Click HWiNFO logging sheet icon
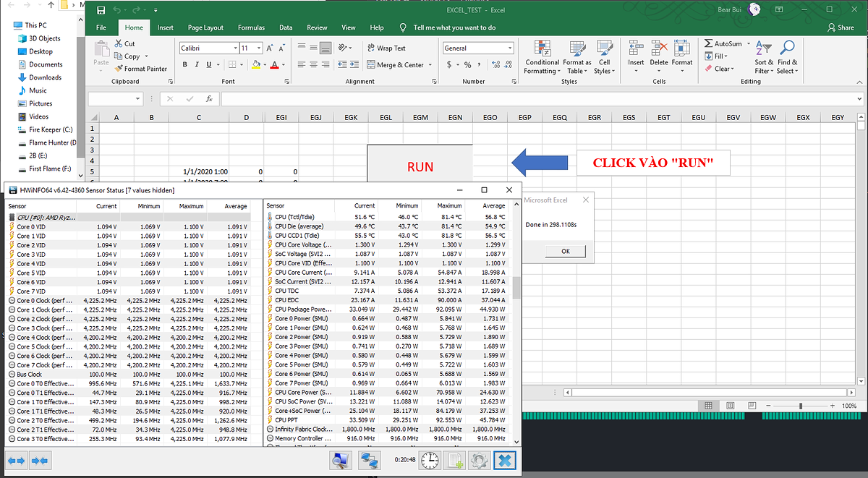 tap(454, 460)
